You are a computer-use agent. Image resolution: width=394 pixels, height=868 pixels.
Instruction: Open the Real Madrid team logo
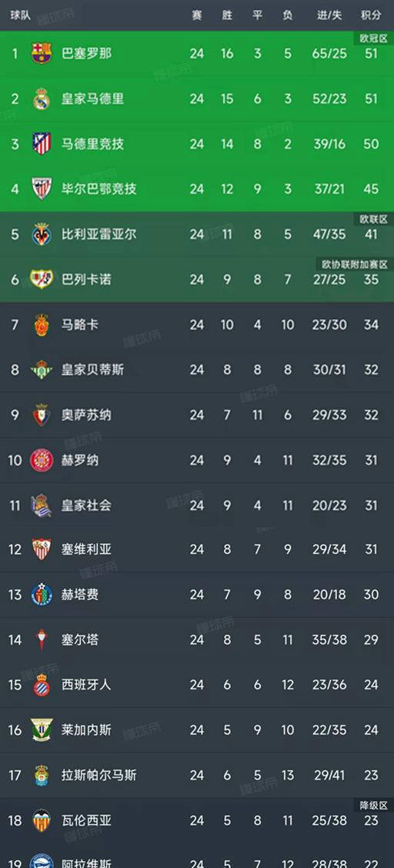[x=42, y=99]
